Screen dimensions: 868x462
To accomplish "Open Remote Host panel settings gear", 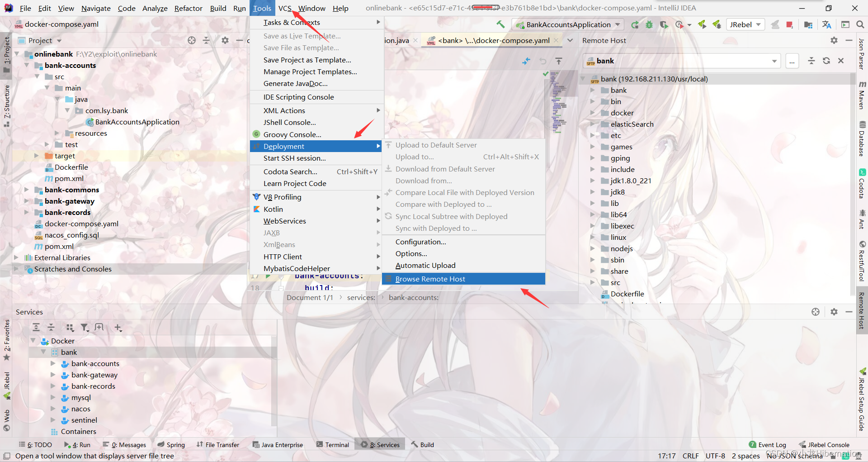I will [834, 41].
